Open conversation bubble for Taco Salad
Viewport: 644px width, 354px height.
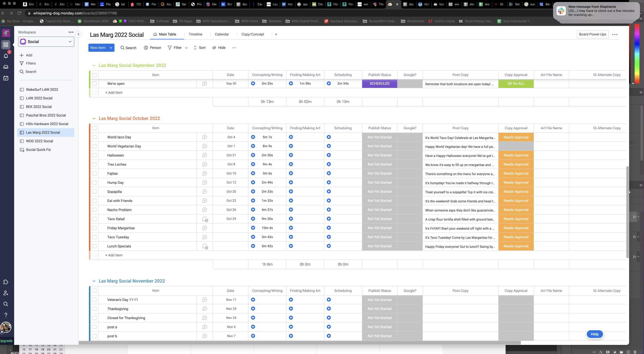(205, 219)
